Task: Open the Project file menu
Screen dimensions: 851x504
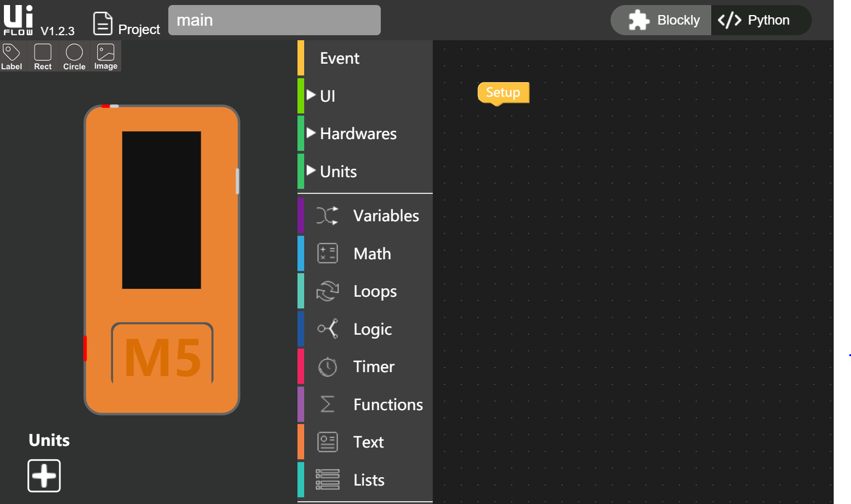Action: coord(126,23)
